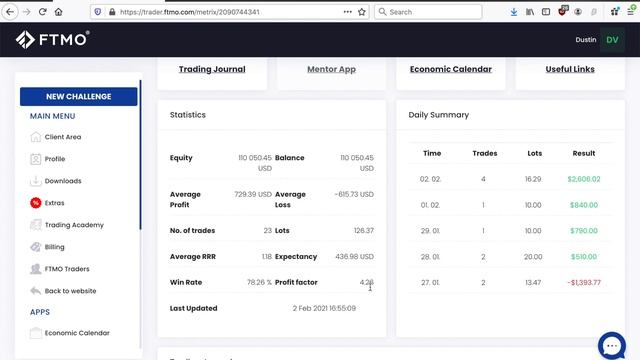This screenshot has height=360, width=640.
Task: Click the FTMO logo
Action: (x=52, y=40)
